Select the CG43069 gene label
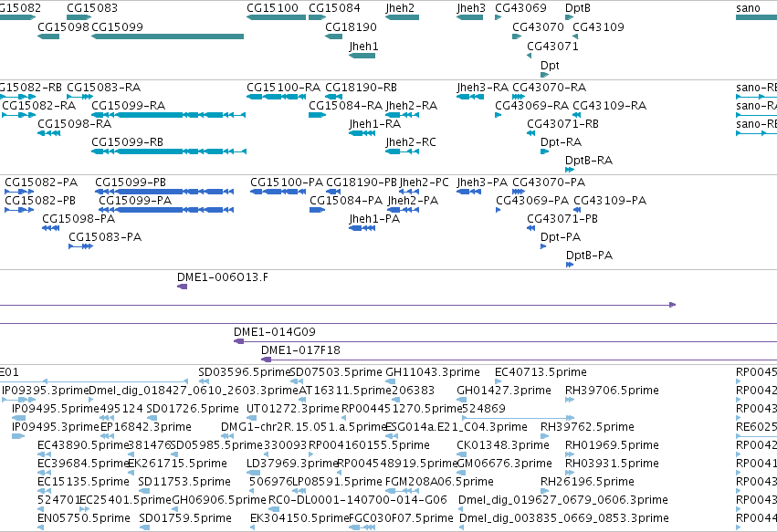 [x=520, y=8]
